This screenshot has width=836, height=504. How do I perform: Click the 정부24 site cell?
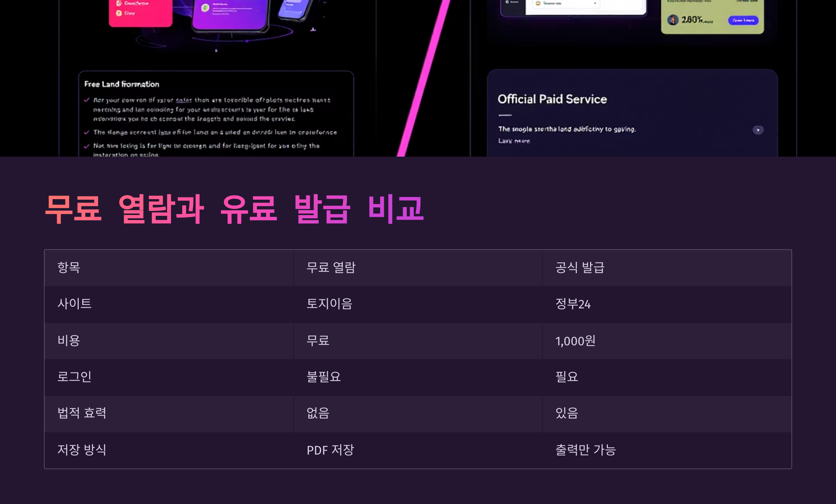[x=573, y=304]
